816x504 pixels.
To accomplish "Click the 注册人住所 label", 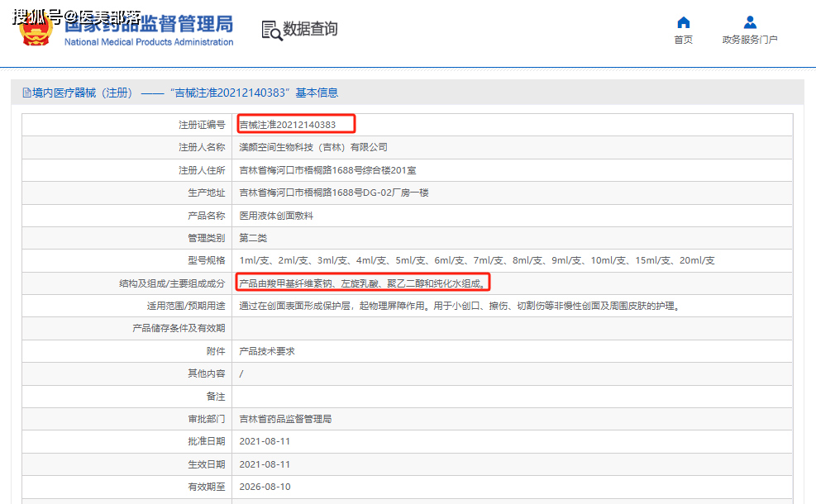I will pyautogui.click(x=202, y=170).
